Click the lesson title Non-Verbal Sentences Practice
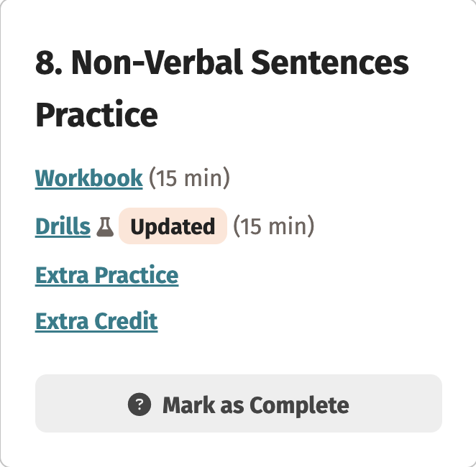Screen dimensions: 476x467 (221, 89)
